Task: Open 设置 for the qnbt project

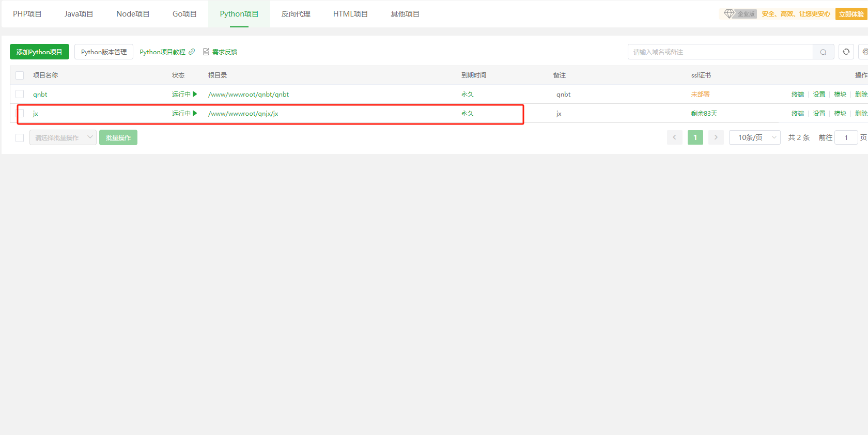Action: click(x=819, y=95)
